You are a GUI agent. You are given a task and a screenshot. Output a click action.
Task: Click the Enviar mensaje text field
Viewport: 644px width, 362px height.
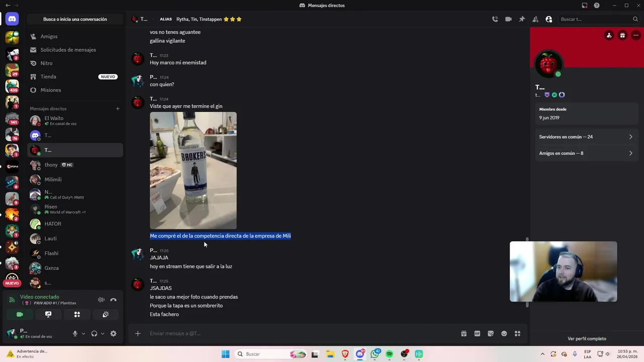[x=302, y=333]
